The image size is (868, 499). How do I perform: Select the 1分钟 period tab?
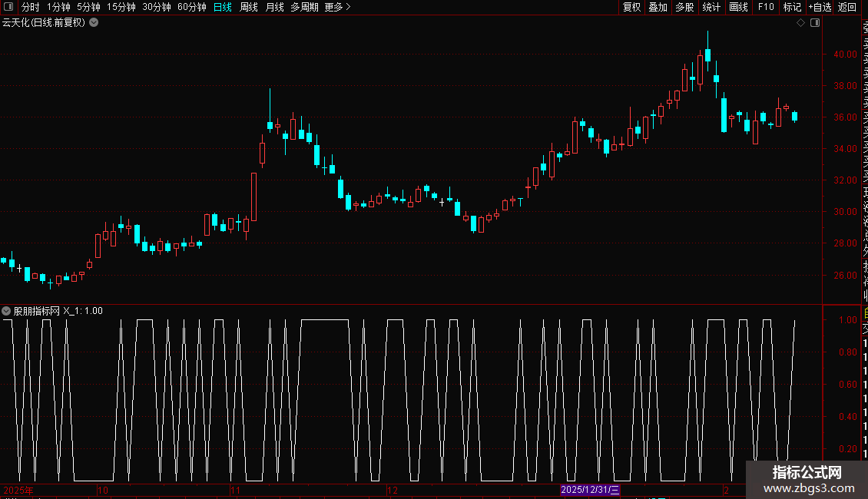pyautogui.click(x=58, y=7)
